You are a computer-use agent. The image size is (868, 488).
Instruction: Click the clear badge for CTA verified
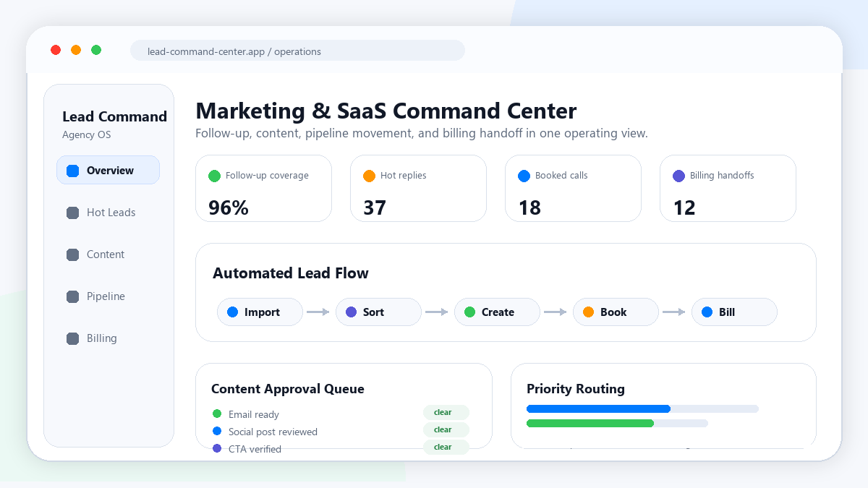coord(446,447)
